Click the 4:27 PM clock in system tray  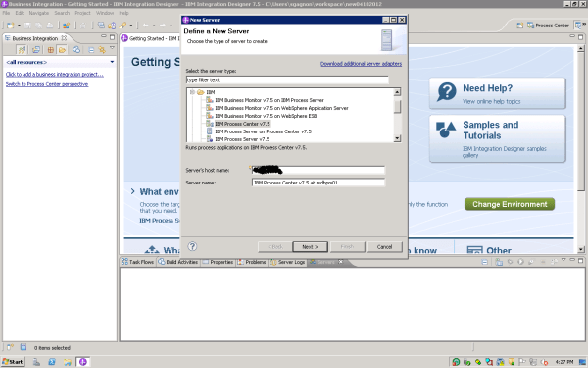563,362
